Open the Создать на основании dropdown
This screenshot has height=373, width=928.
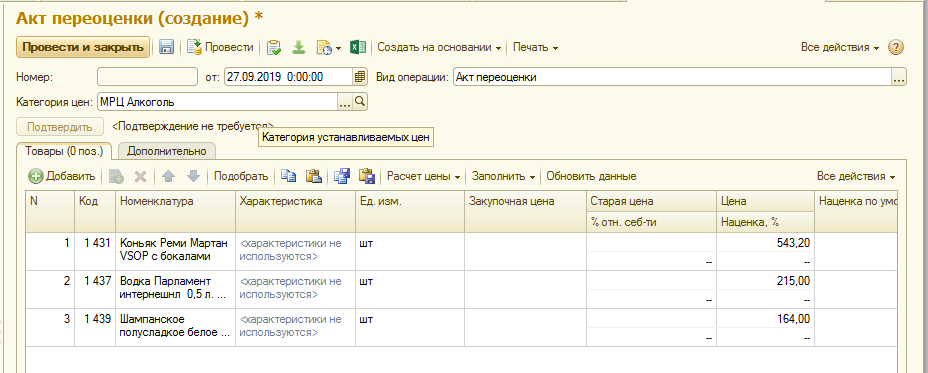click(439, 47)
